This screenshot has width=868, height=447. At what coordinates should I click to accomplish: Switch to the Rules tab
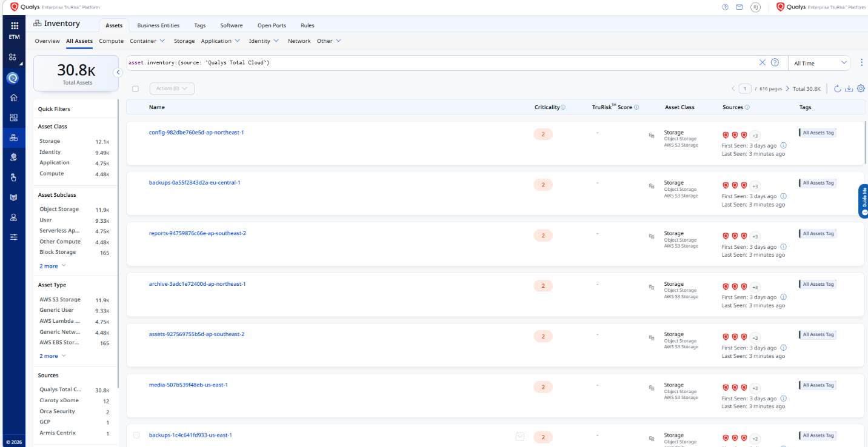[x=307, y=25]
